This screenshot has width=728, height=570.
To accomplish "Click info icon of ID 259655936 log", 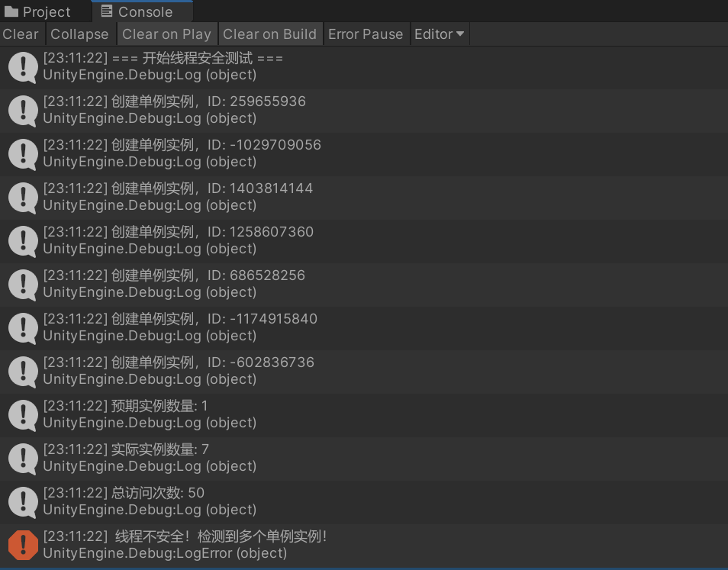I will pyautogui.click(x=23, y=111).
